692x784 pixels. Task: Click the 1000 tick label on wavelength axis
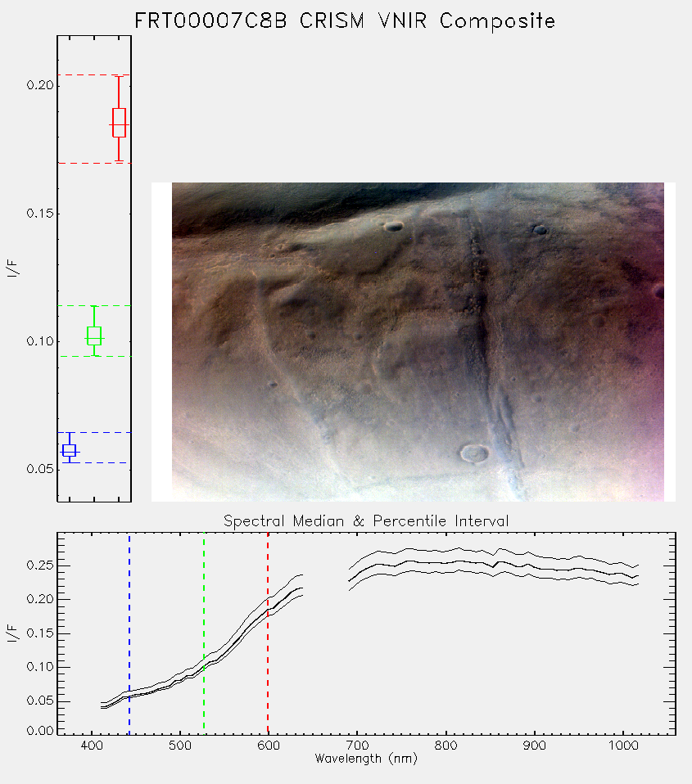[623, 746]
